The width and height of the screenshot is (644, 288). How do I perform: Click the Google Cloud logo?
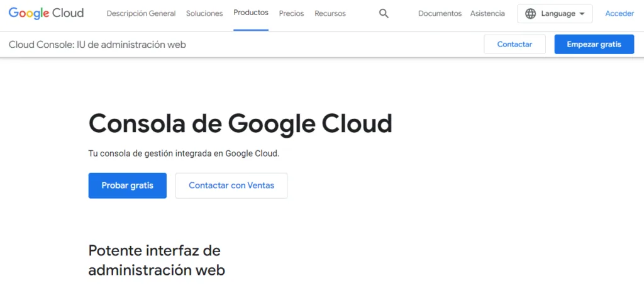point(46,13)
